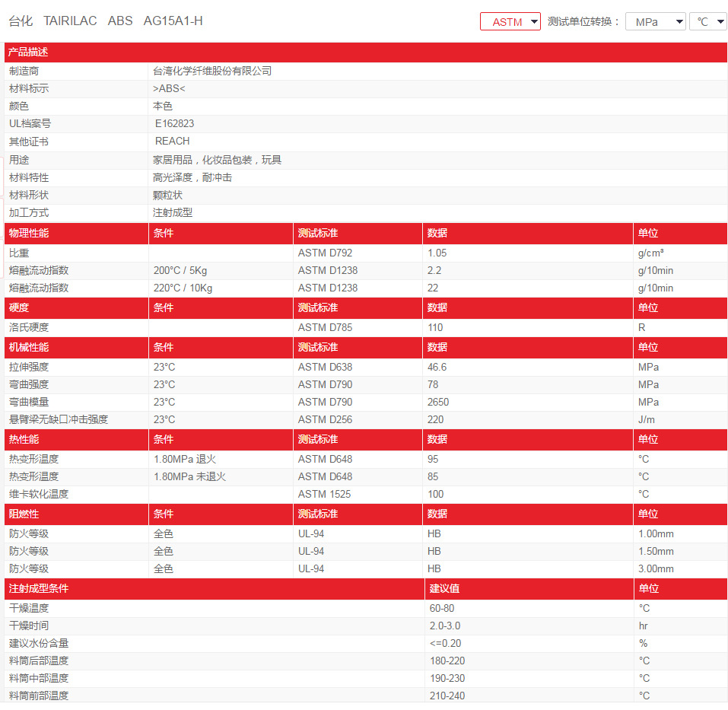This screenshot has width=728, height=710.
Task: Click the 建议水份含量 row label
Action: [38, 643]
